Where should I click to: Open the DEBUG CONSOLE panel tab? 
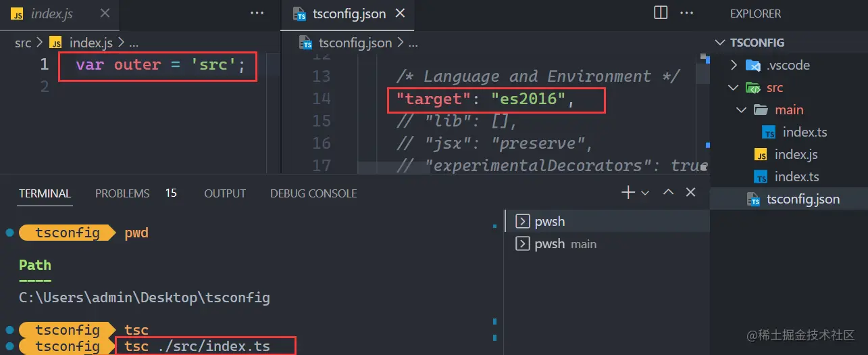(x=313, y=193)
